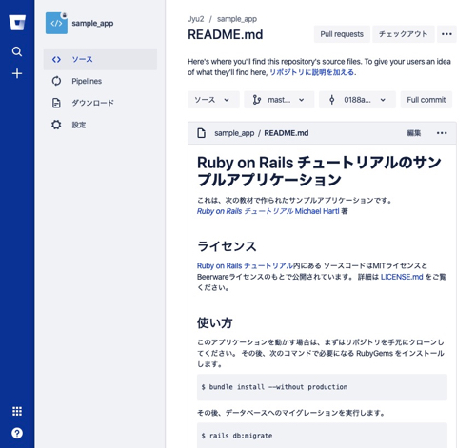This screenshot has width=476, height=448.
Task: Expand the 0188a... commit dropdown
Action: 357,100
